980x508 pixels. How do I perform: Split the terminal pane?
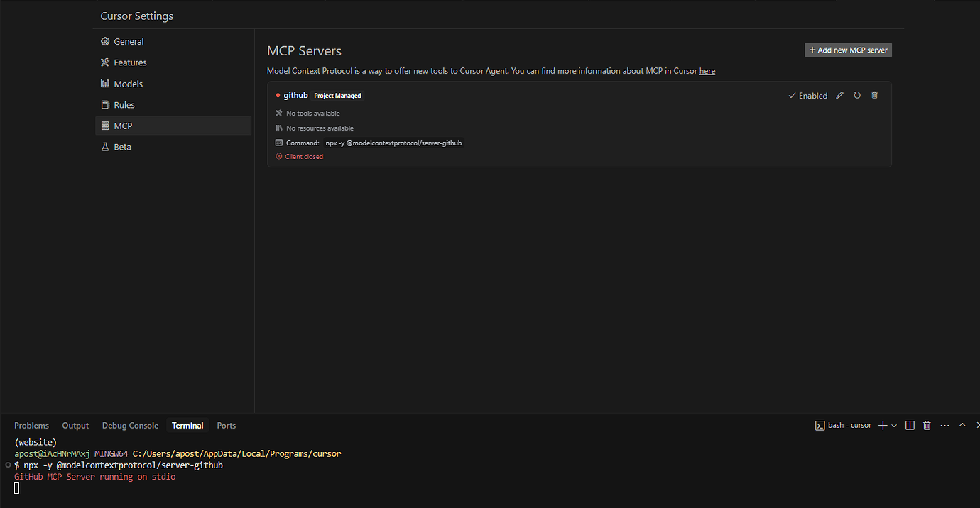point(910,426)
